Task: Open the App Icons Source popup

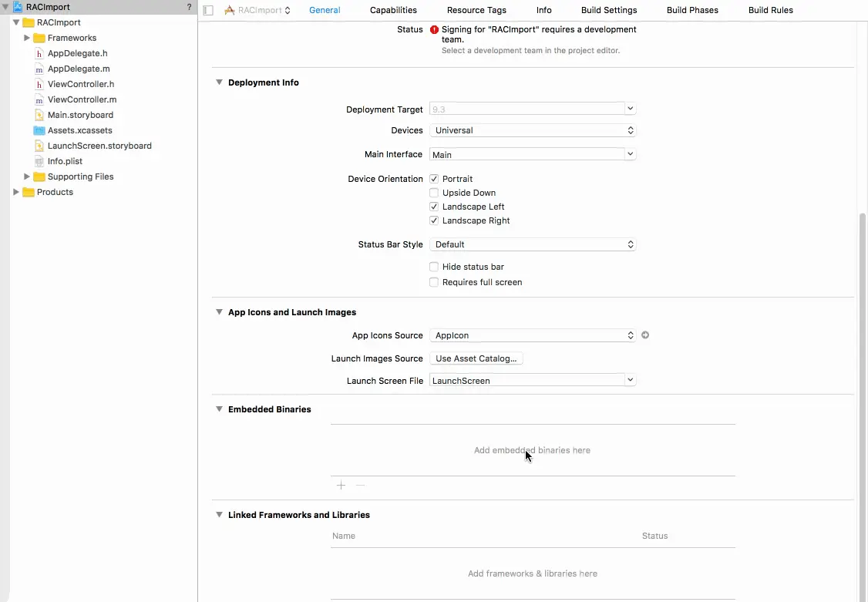Action: coord(533,335)
